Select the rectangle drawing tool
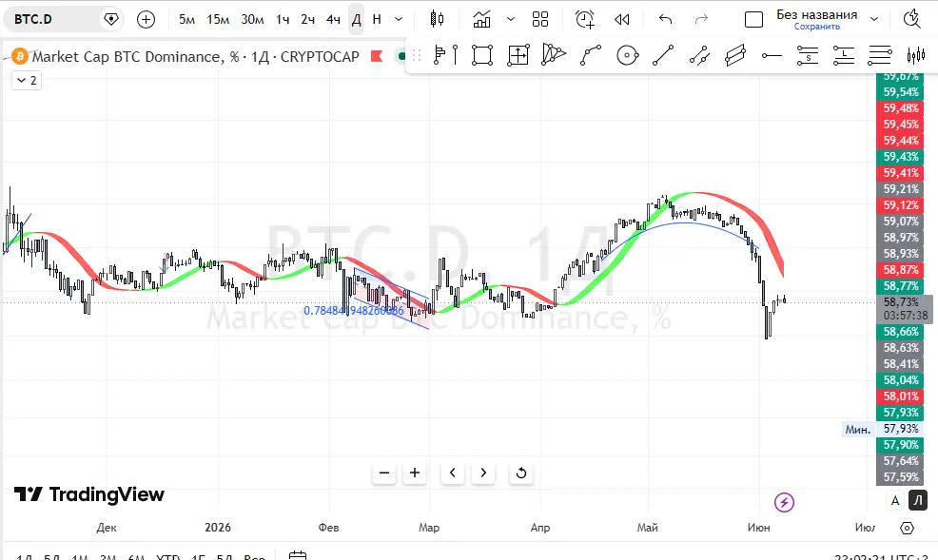The height and width of the screenshot is (560, 938). point(482,55)
